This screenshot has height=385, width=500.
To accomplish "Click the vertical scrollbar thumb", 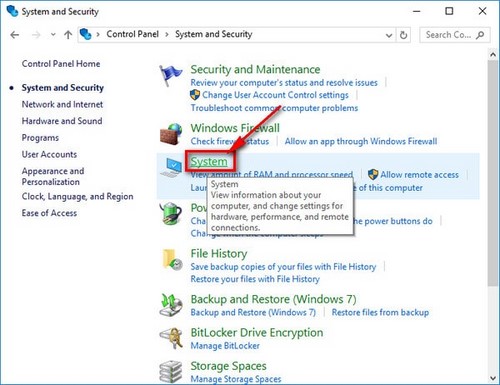I will 493,173.
